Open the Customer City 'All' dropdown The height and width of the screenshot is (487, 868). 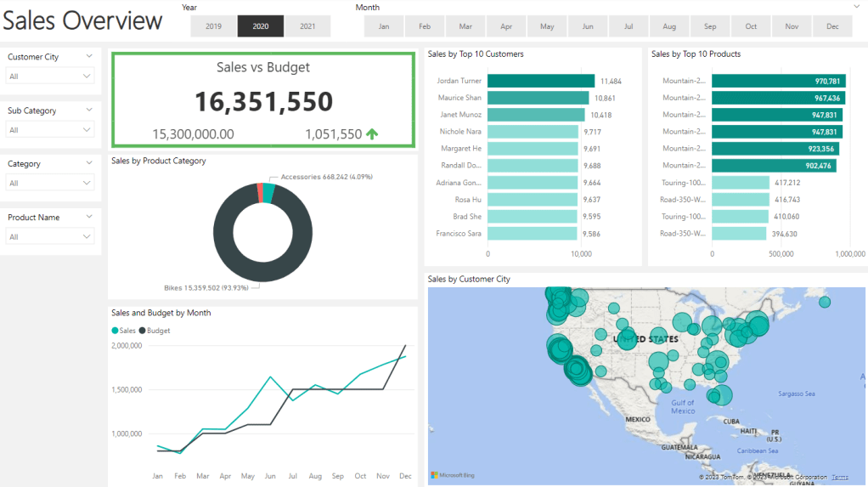point(50,76)
